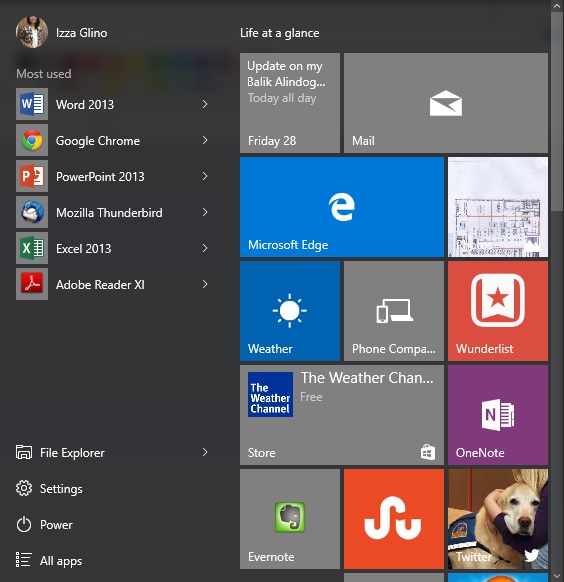Click the All apps label
564x582 pixels.
click(x=61, y=561)
